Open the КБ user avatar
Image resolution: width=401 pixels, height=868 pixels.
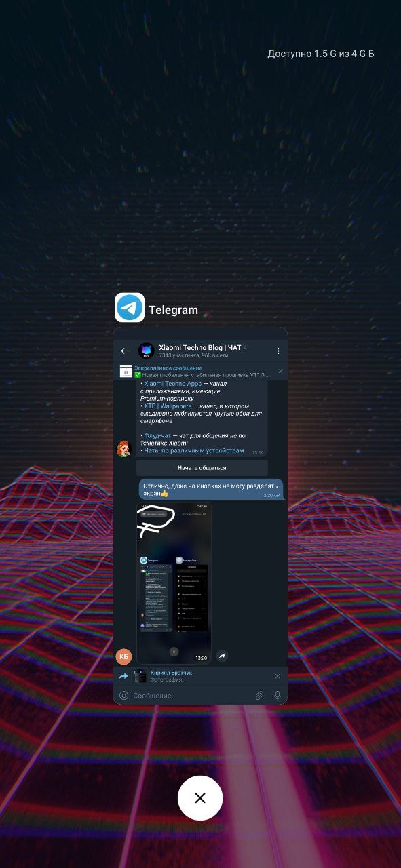point(123,656)
